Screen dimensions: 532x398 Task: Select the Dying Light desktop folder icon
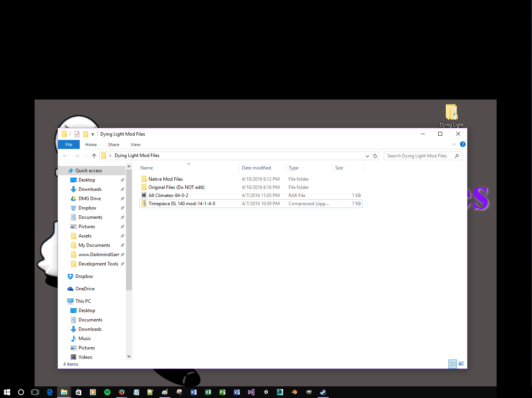(451, 115)
